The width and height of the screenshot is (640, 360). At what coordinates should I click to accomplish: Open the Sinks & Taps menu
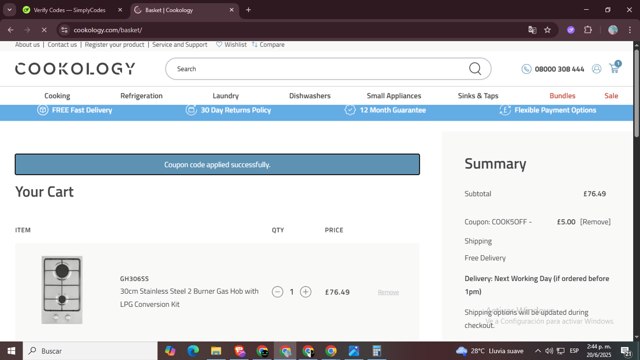478,96
